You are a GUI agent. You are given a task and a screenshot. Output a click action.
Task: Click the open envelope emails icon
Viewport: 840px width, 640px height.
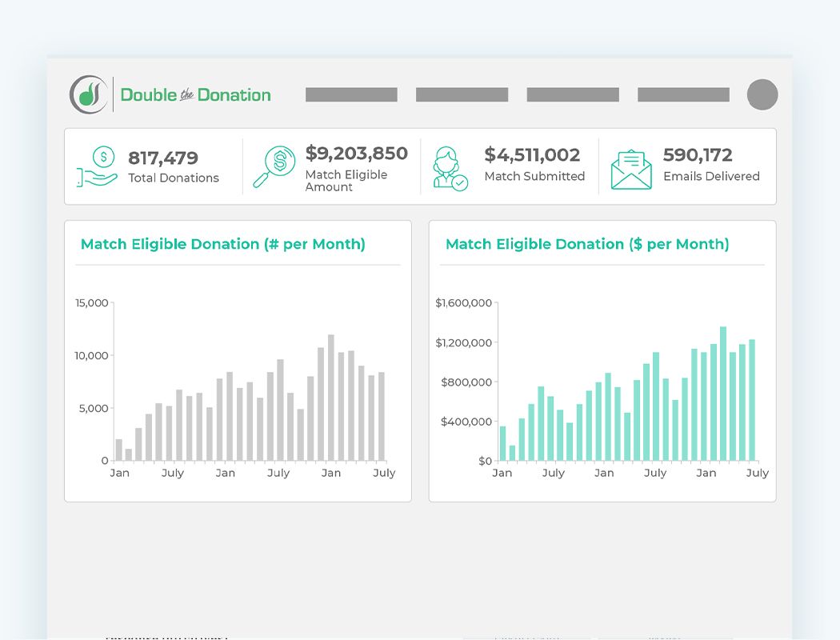click(632, 170)
